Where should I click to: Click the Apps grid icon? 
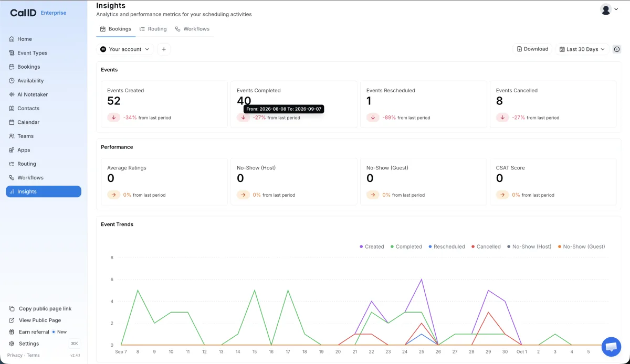point(12,150)
